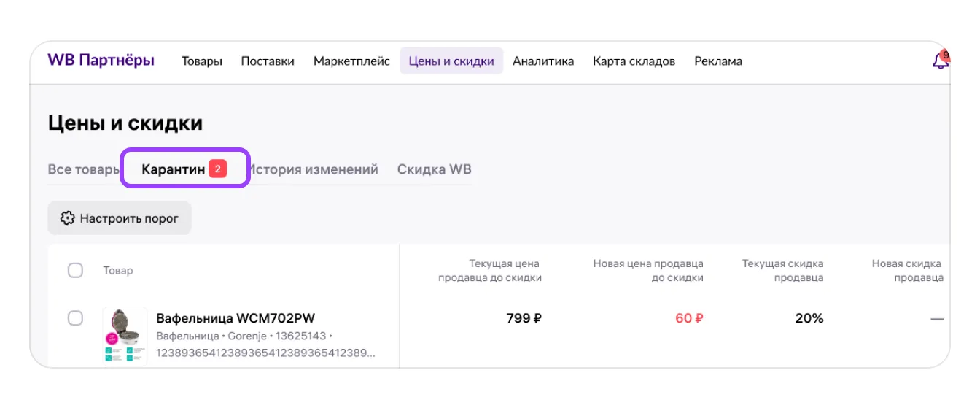Screen dimensions: 980x408
Task: Open the Вафельница WCM702PW product title
Action: pos(236,318)
